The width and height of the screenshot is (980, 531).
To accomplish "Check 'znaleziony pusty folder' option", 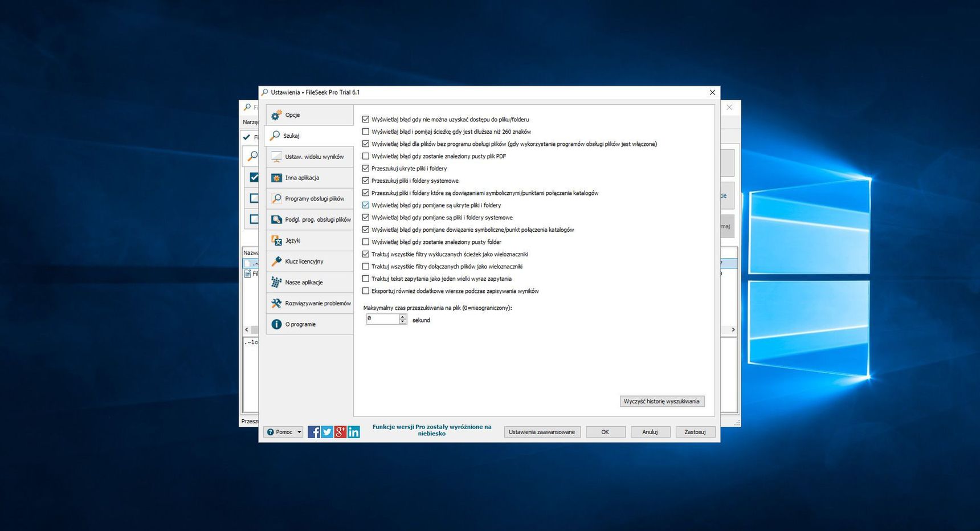I will click(x=366, y=242).
